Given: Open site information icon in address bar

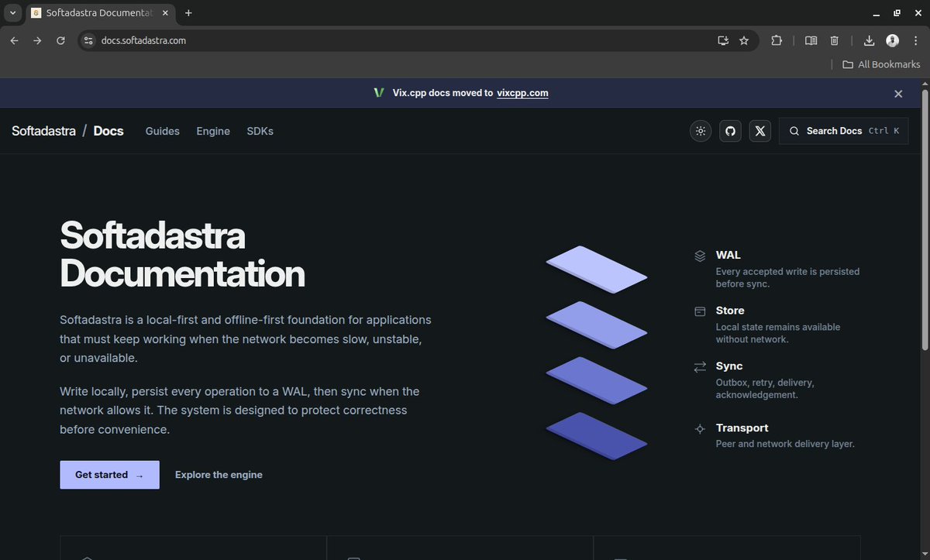Looking at the screenshot, I should 88,40.
